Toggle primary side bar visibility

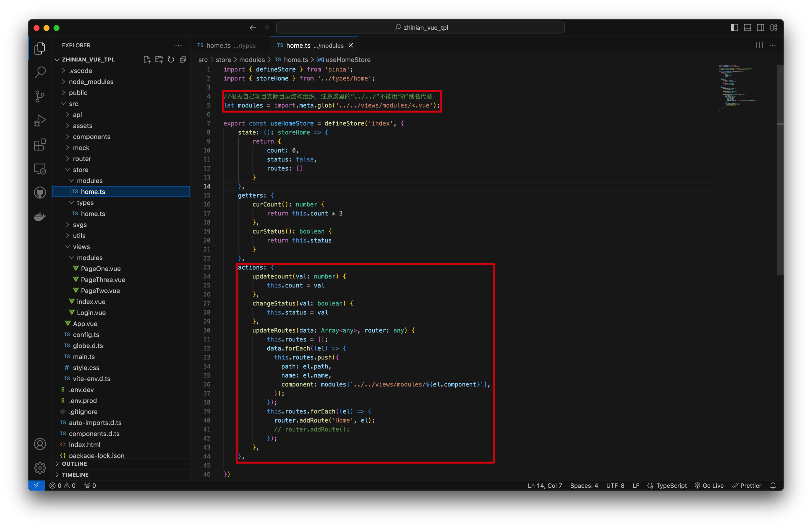pyautogui.click(x=734, y=28)
